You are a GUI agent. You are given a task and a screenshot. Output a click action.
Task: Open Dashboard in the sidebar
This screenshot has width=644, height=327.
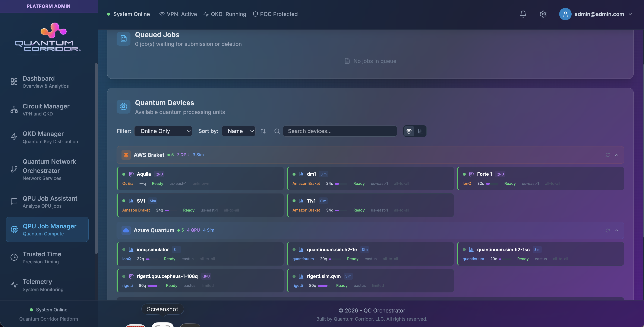point(47,82)
